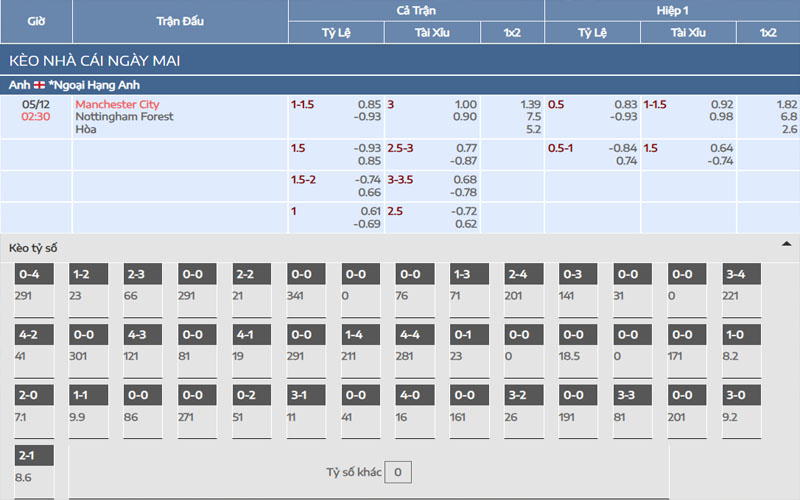Open the Manchester City team link
Screen dimensions: 800x500
tap(117, 105)
